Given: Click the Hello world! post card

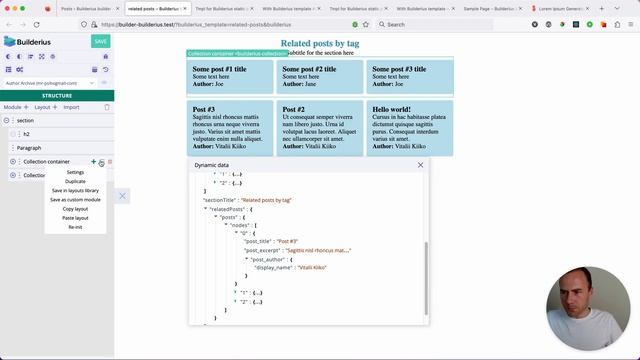Looking at the screenshot, I should 410,128.
